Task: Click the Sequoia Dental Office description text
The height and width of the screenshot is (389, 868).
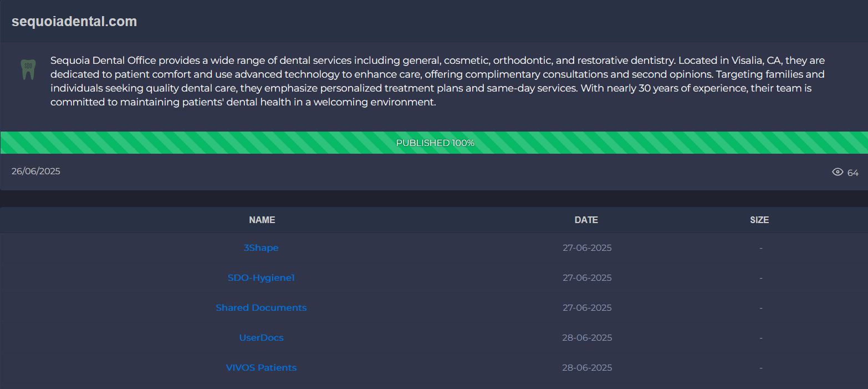Action: [438, 81]
